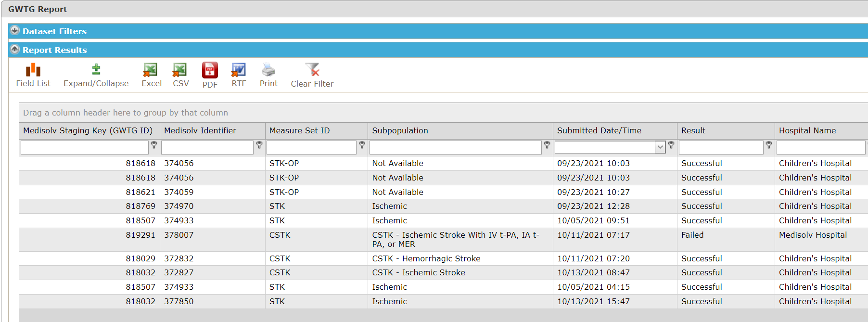Screen dimensions: 868x322
Task: Open Submitted Date/Time filter dropdown arrow
Action: pyautogui.click(x=660, y=147)
